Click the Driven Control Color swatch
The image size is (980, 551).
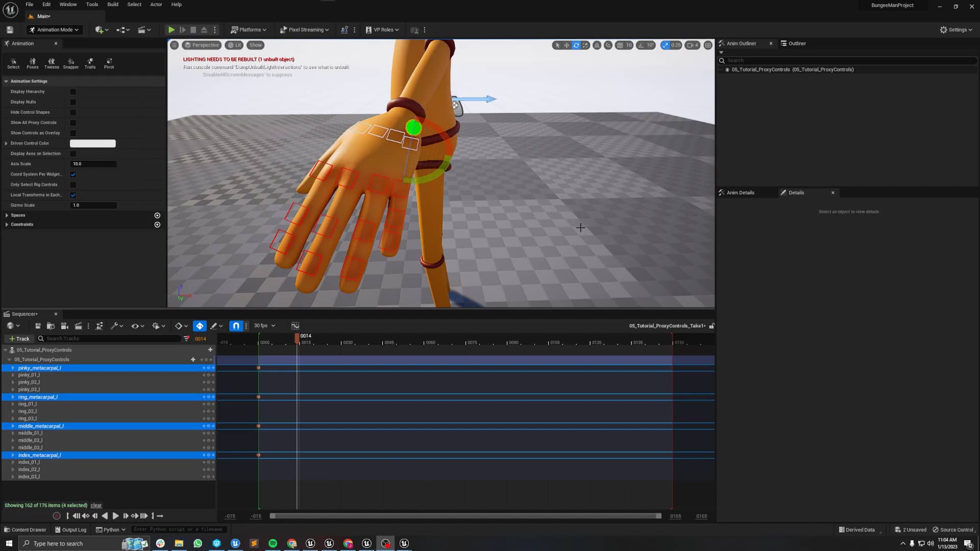[92, 143]
